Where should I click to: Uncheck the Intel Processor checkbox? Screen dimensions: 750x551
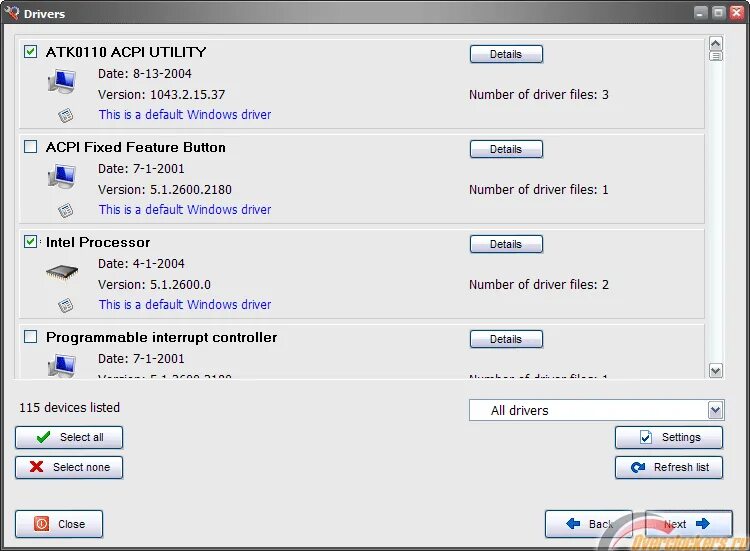[31, 242]
